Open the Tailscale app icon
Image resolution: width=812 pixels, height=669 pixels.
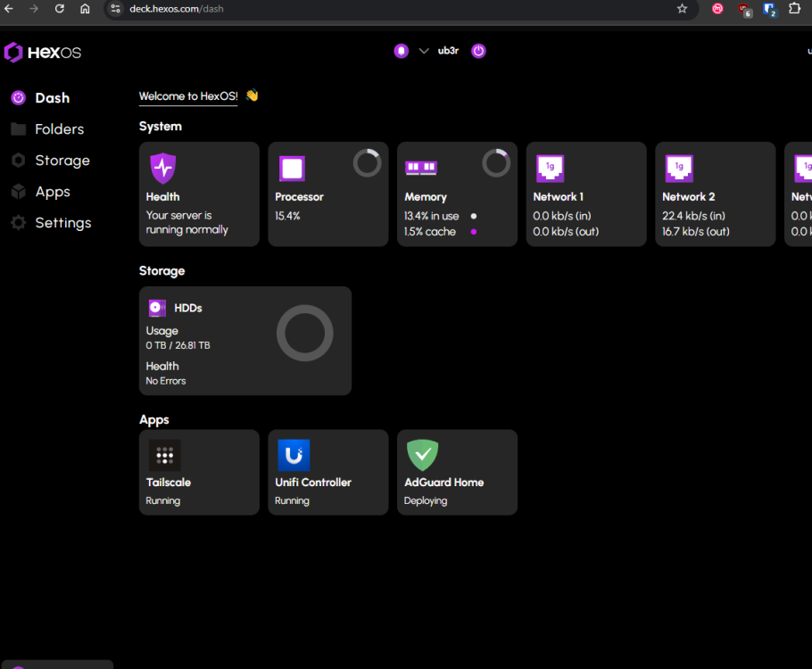pyautogui.click(x=164, y=455)
